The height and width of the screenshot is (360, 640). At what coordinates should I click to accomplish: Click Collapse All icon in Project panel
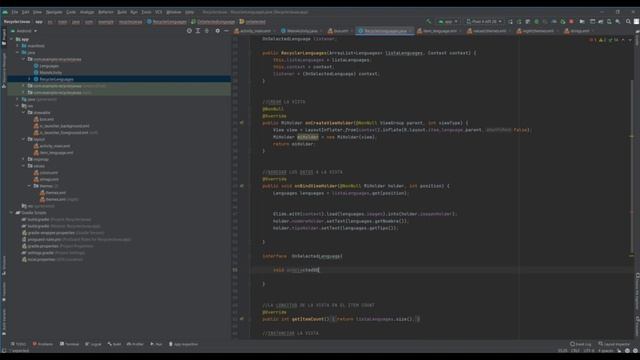point(207,31)
